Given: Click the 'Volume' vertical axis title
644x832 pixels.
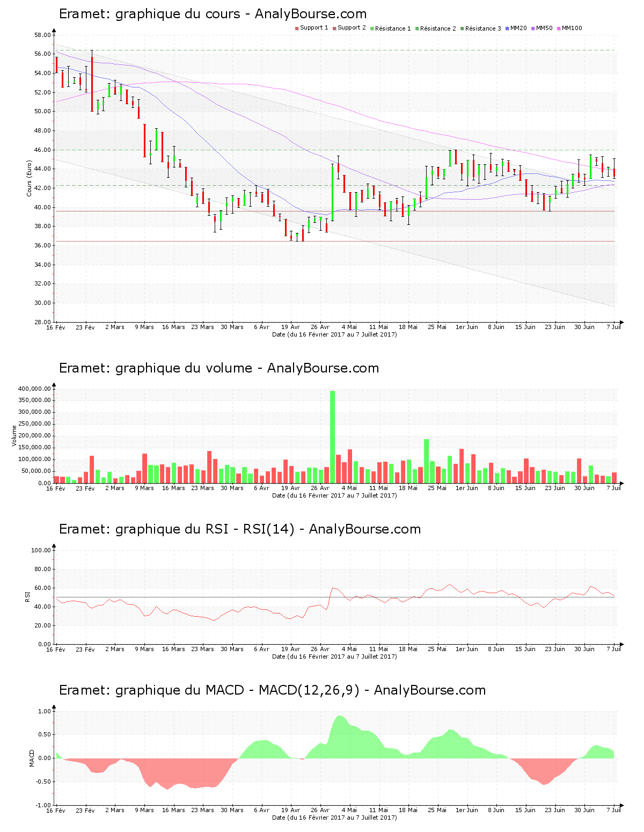Looking at the screenshot, I should (14, 436).
